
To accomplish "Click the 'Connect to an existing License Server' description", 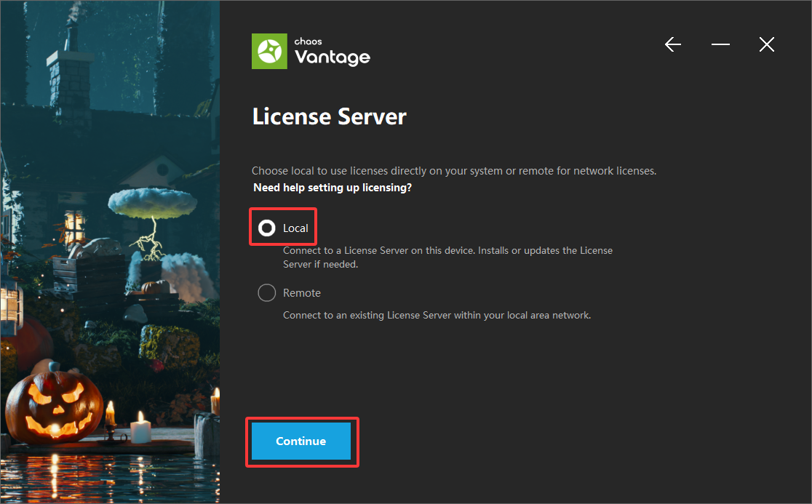I will [437, 315].
